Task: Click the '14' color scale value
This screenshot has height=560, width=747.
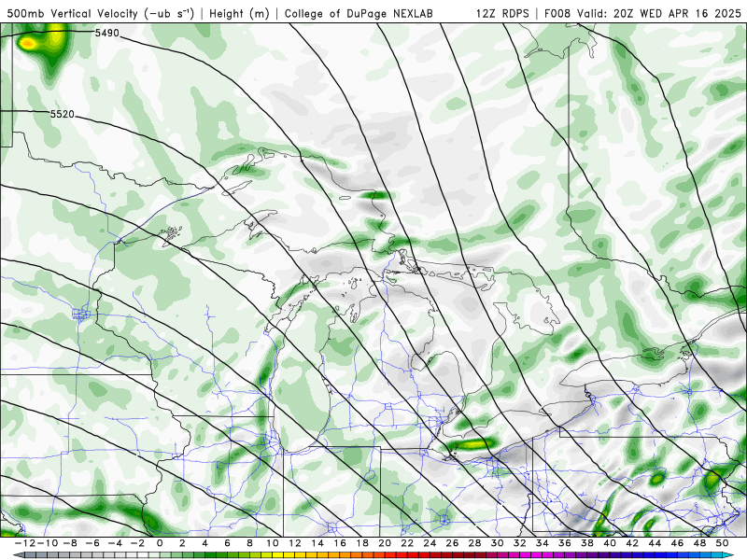Action: pos(317,543)
